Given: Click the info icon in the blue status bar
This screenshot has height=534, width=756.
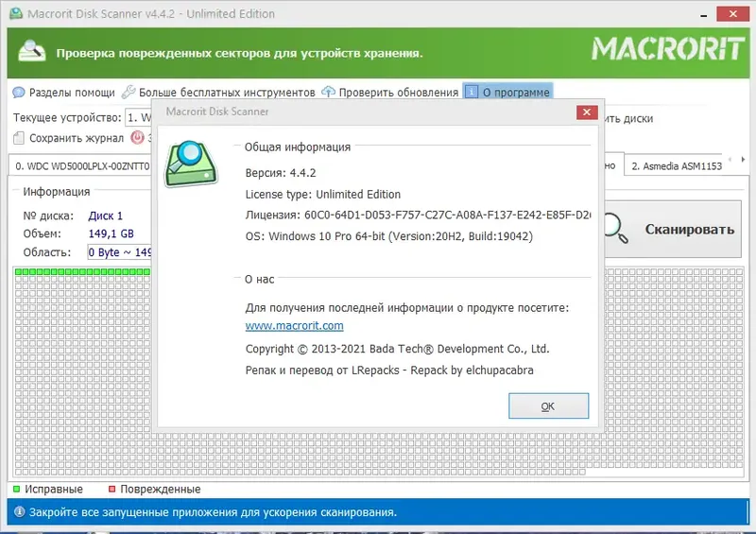Looking at the screenshot, I should click(x=19, y=512).
